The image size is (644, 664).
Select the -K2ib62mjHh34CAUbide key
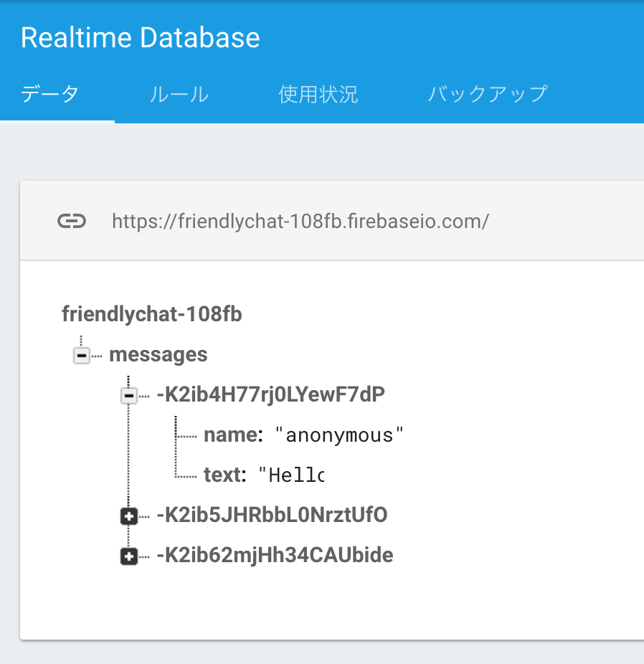click(x=275, y=555)
